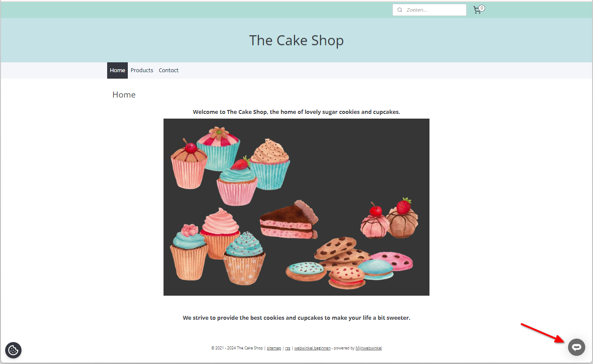This screenshot has width=593, height=364.
Task: Open the shopping cart icon
Action: click(477, 10)
